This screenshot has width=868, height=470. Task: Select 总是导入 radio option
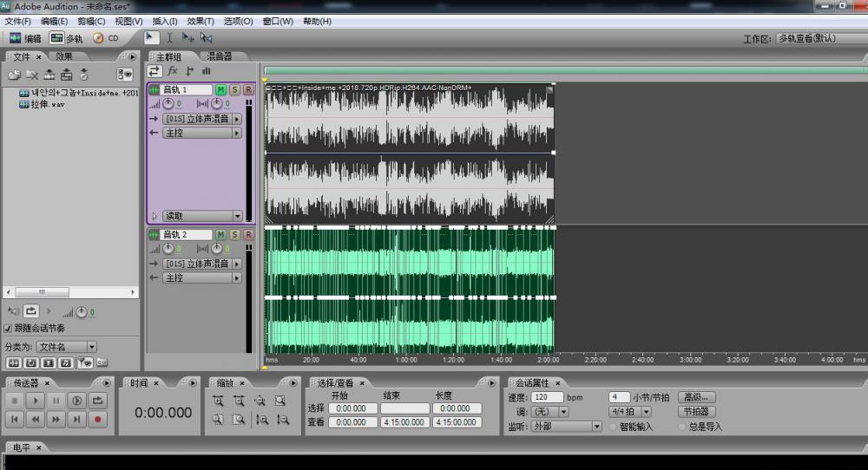point(682,427)
